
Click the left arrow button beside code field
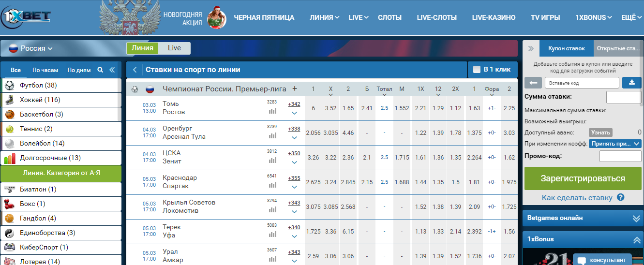[533, 83]
